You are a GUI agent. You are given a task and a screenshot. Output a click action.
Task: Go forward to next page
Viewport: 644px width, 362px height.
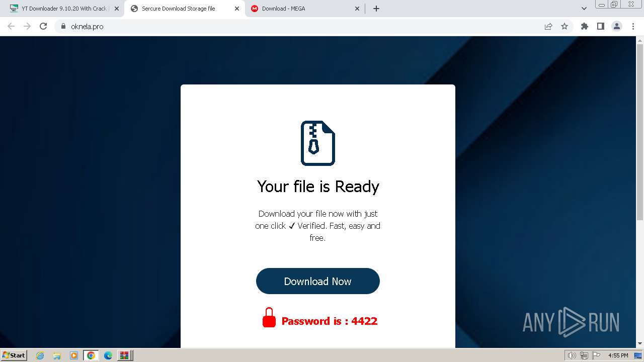[27, 26]
